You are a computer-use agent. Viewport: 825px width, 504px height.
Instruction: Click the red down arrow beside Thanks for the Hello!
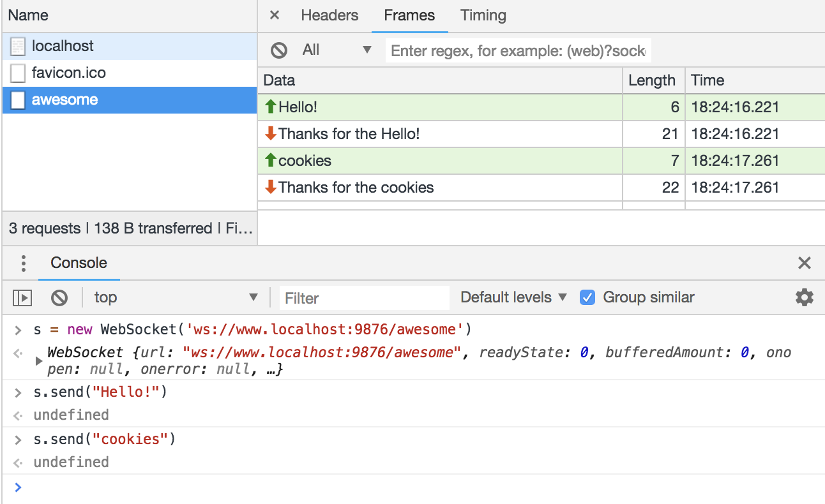point(271,133)
